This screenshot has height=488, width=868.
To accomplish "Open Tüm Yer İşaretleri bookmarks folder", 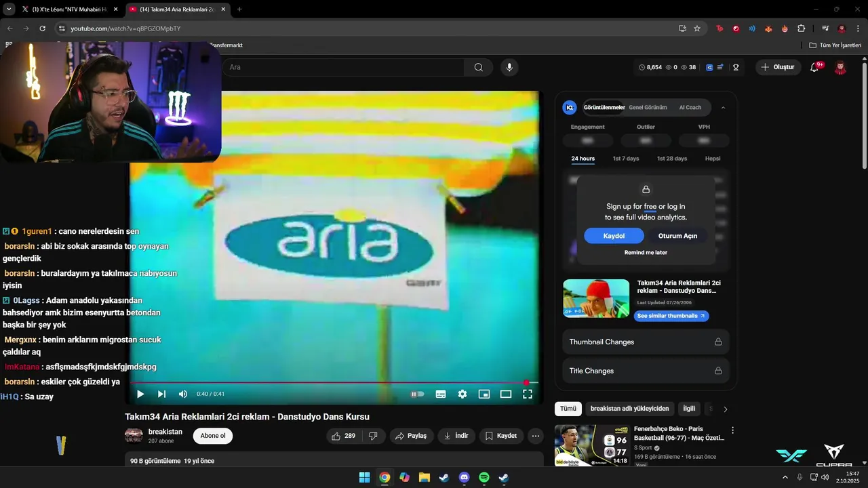I will tap(835, 45).
